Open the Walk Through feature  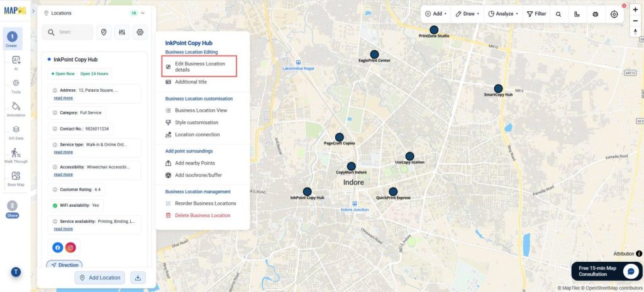(16, 156)
